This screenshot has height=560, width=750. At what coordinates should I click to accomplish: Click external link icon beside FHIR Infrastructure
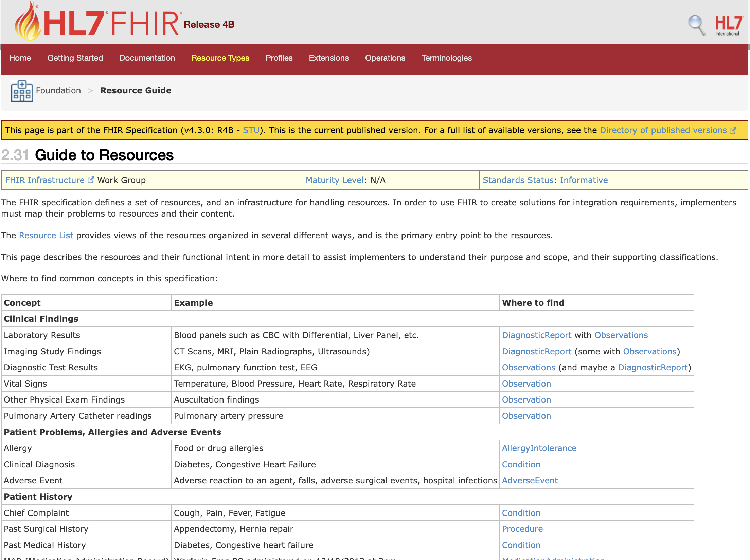[x=91, y=180]
